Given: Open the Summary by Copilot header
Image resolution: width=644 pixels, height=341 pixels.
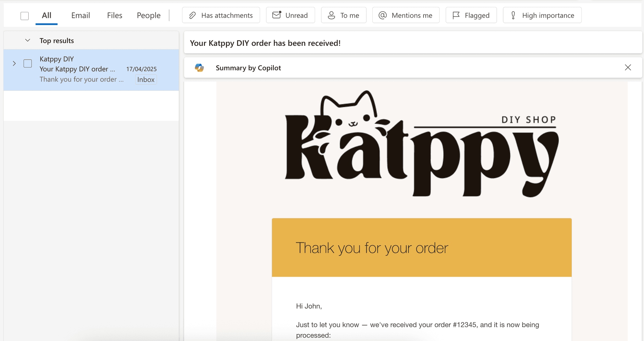Looking at the screenshot, I should pyautogui.click(x=248, y=68).
